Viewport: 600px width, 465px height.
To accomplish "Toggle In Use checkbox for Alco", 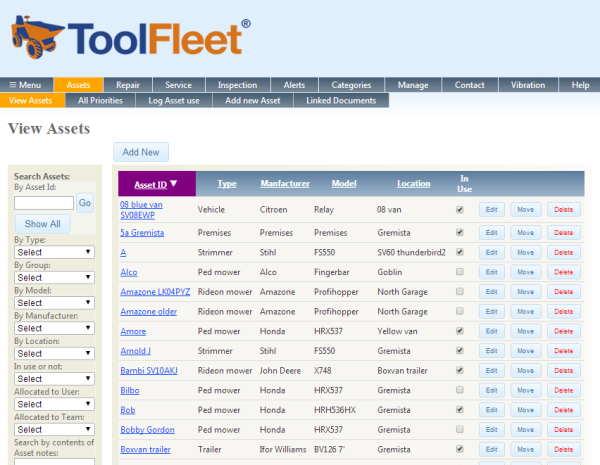I will [x=460, y=272].
